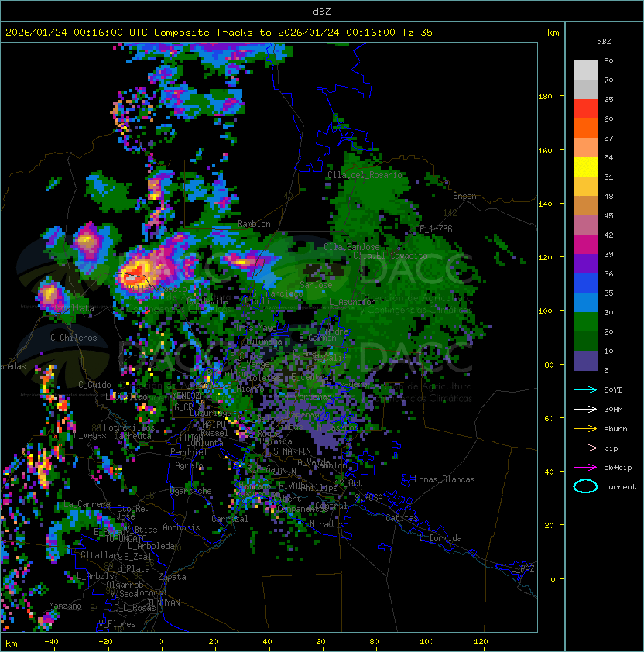Select the slate purple 5-10 dBZ band
This screenshot has height=652, width=644.
pos(585,361)
